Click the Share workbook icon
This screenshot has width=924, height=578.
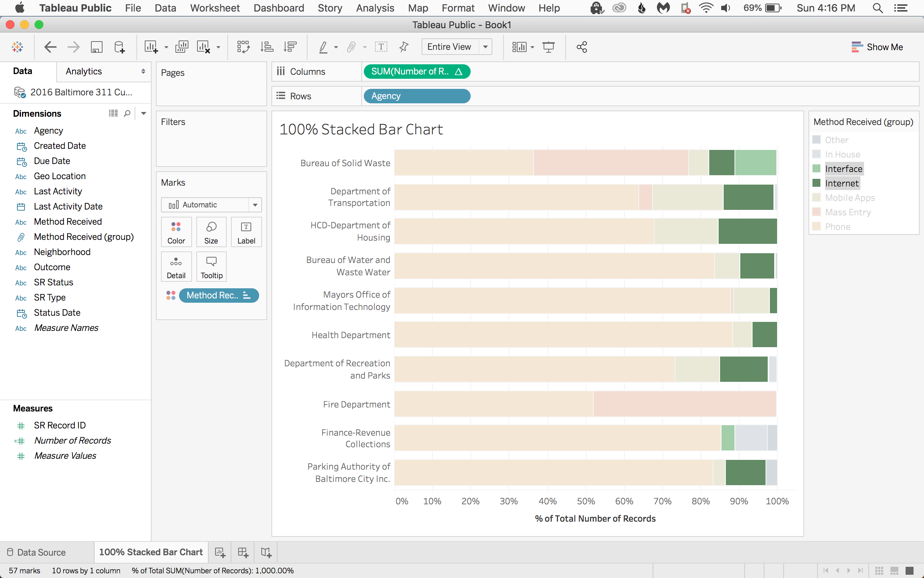[x=582, y=47]
